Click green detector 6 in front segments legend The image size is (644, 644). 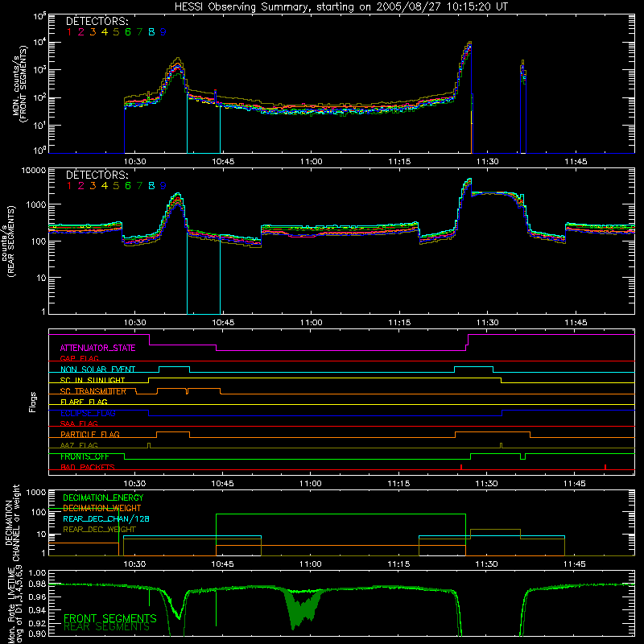[128, 32]
